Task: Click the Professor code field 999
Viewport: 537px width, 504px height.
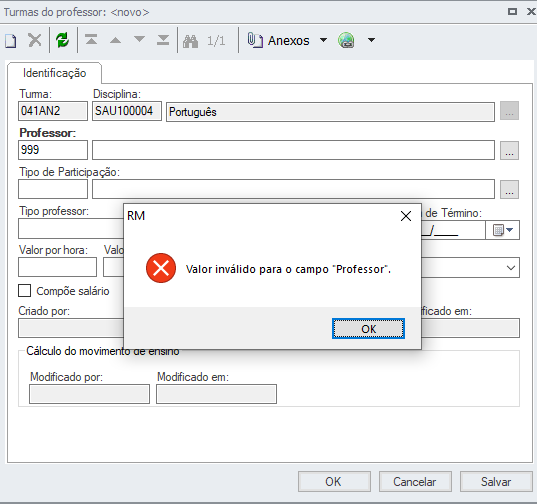Action: pyautogui.click(x=53, y=150)
